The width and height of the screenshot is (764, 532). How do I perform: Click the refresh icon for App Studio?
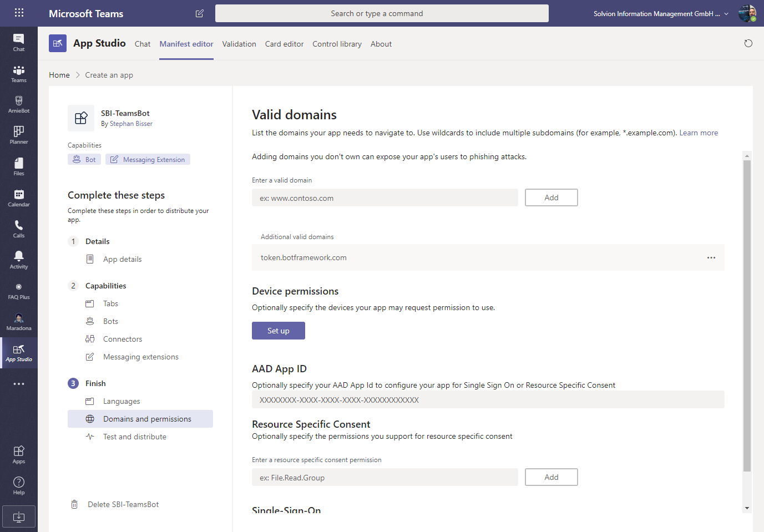pyautogui.click(x=748, y=43)
